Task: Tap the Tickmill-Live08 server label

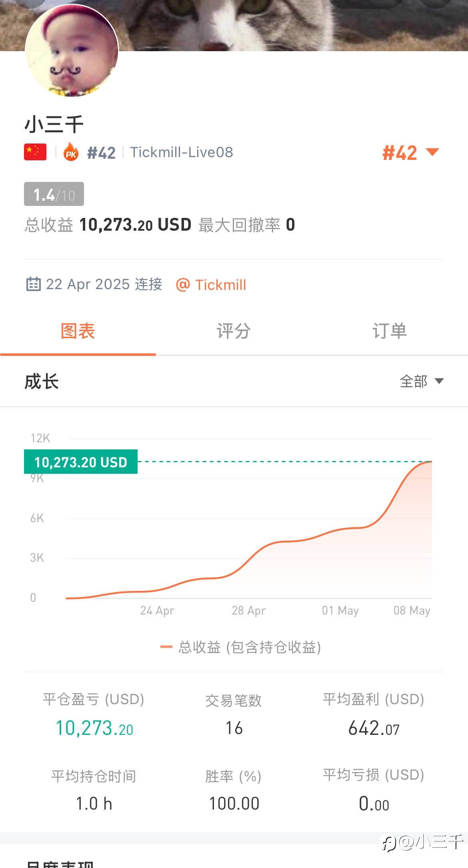Action: pyautogui.click(x=182, y=152)
